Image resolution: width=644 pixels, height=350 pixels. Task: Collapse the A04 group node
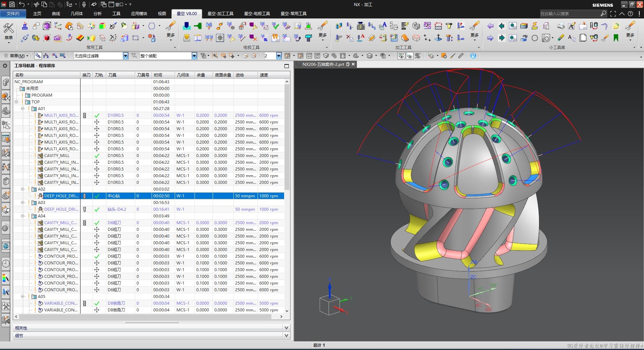23,216
